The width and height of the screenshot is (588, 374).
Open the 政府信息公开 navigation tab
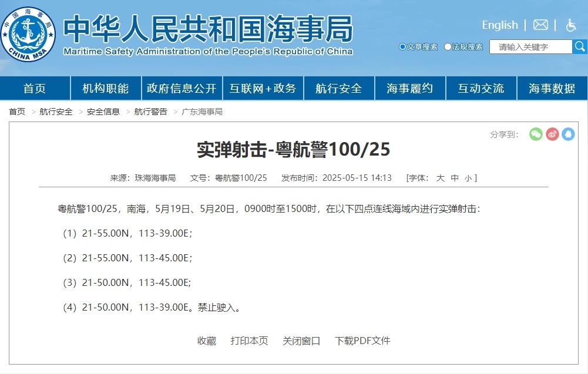[x=182, y=89]
